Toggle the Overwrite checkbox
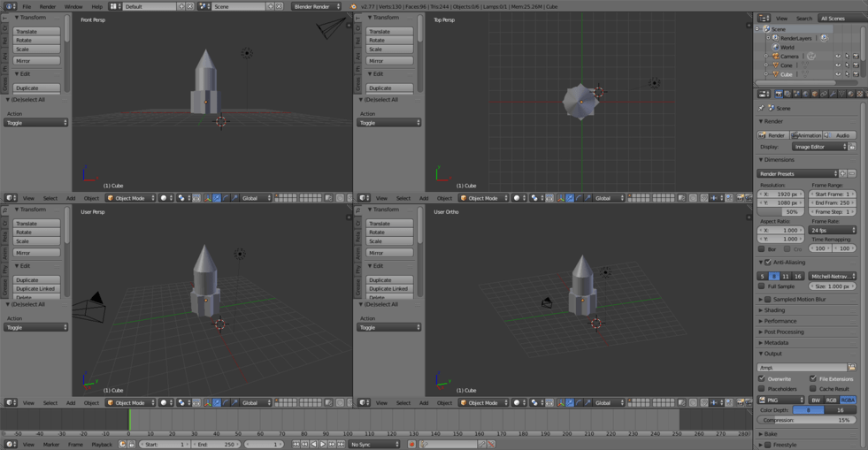Screen dimensions: 868x450 762,378
